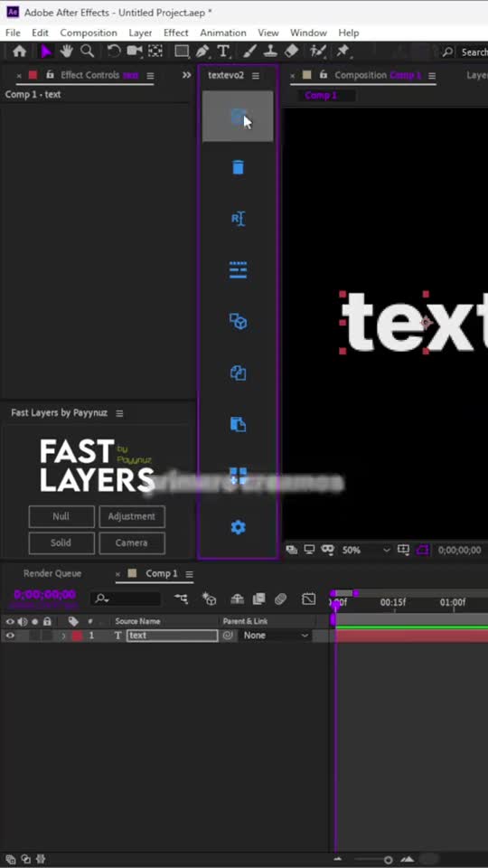Select the Pan Behind anchor point tool
488x868 pixels.
pos(155,52)
